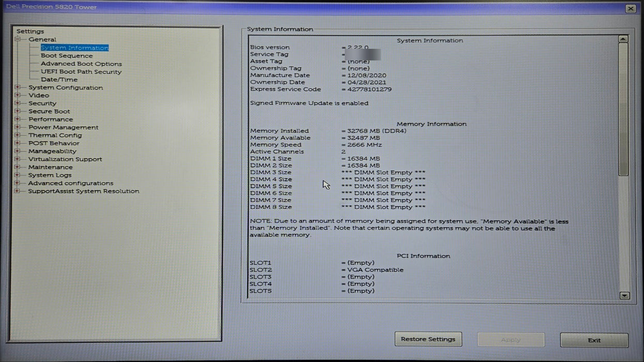
Task: Select the Security category label
Action: [42, 103]
